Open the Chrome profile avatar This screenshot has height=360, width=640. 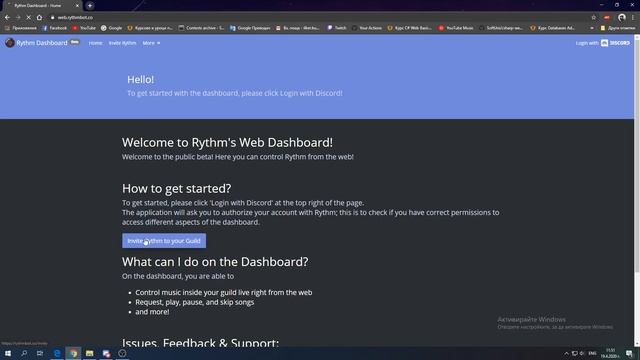point(622,18)
